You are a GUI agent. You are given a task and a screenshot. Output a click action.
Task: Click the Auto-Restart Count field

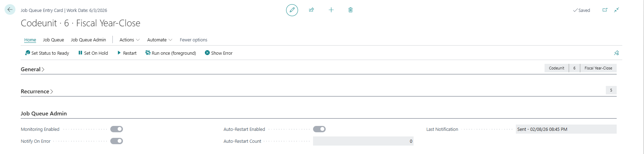(x=363, y=141)
